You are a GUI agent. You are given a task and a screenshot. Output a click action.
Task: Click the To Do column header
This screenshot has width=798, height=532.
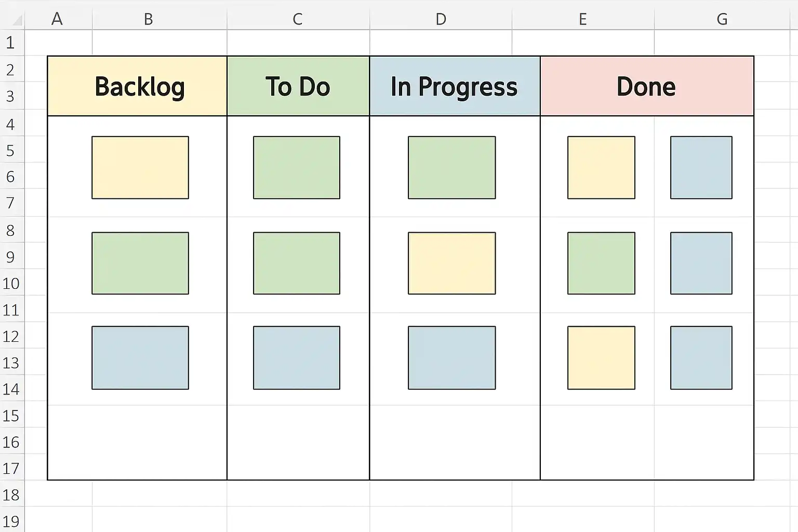[x=298, y=86]
